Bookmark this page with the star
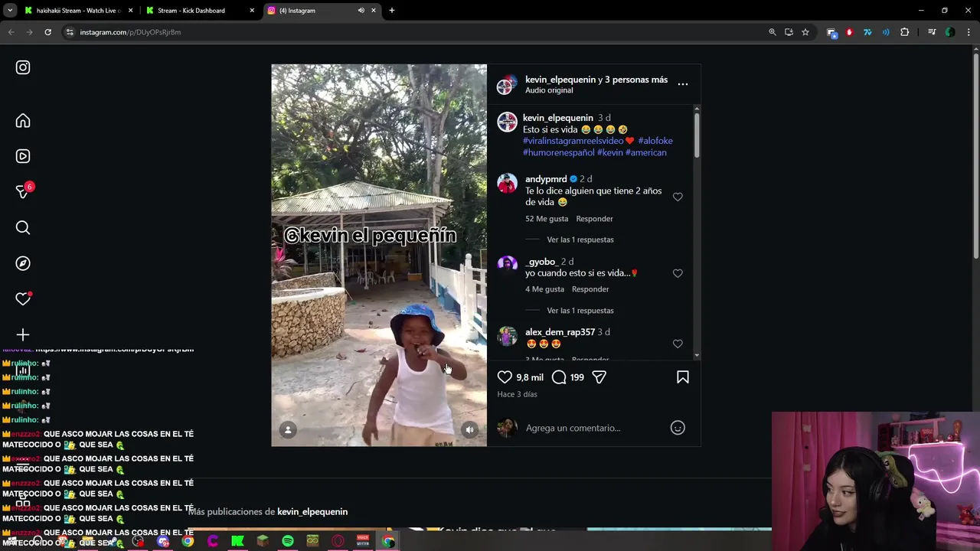The height and width of the screenshot is (551, 980). [805, 32]
